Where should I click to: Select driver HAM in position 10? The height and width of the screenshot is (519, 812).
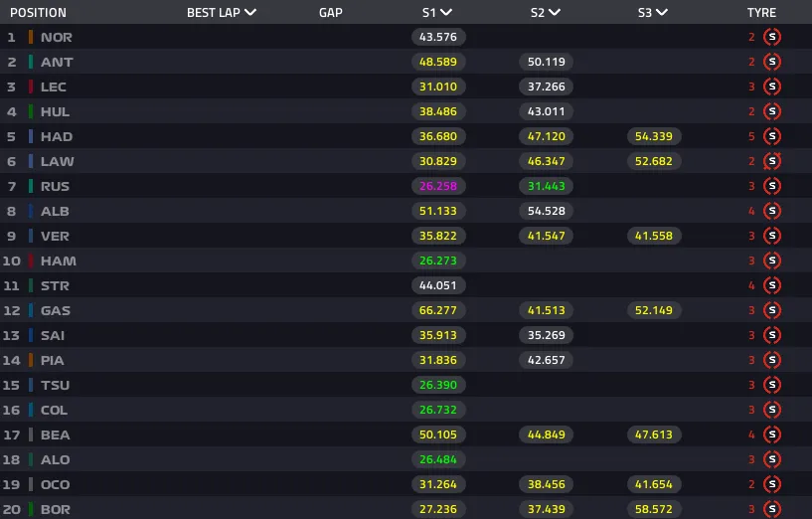(58, 260)
